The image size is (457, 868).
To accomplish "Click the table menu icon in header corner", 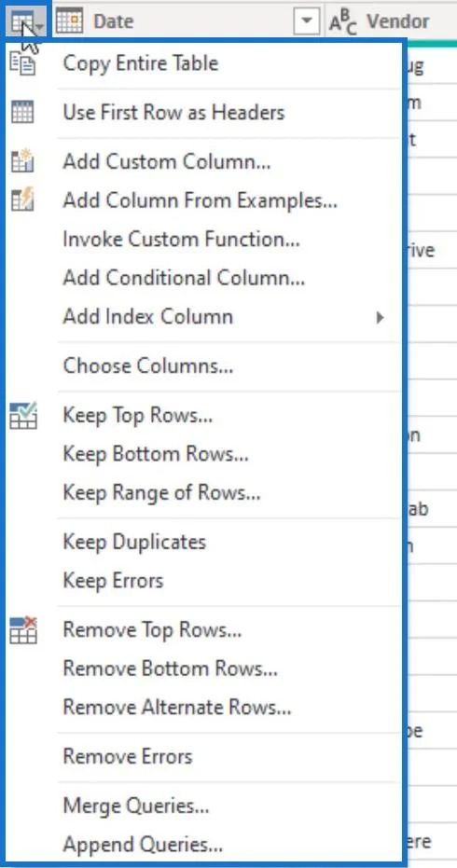I will [25, 22].
